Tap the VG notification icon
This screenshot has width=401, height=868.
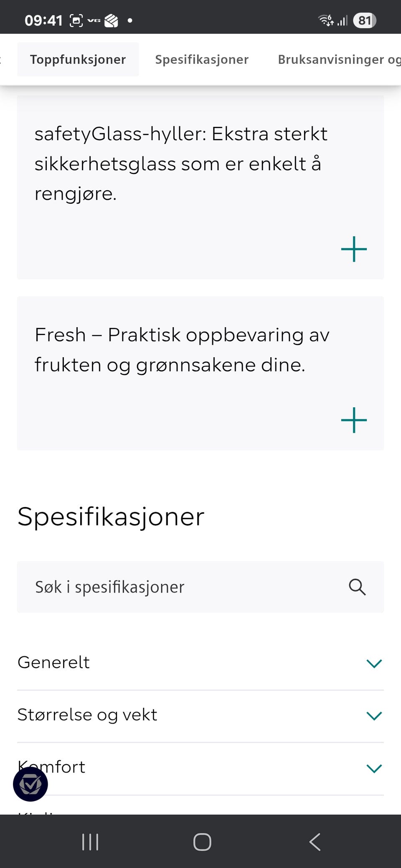(94, 20)
